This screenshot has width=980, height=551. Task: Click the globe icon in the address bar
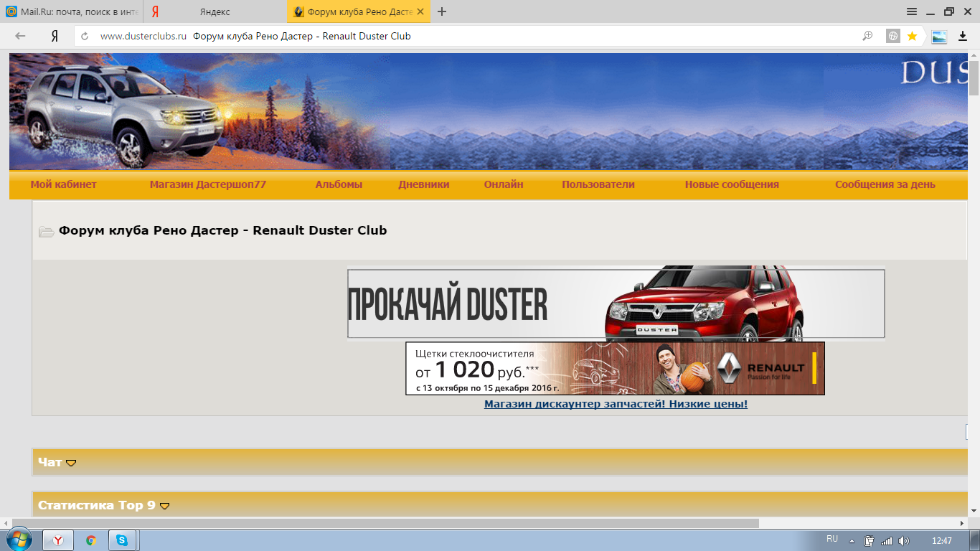[x=893, y=36]
